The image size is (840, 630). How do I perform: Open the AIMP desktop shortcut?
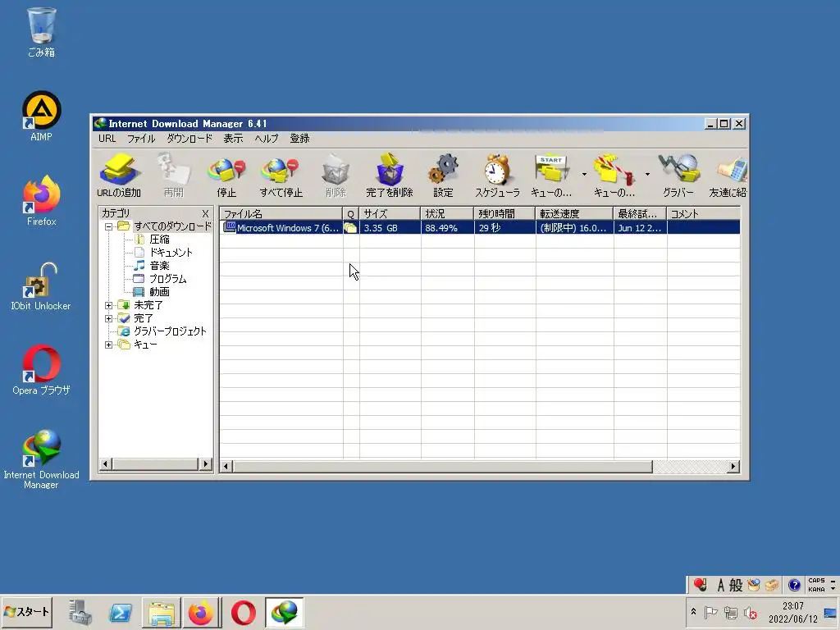(41, 116)
